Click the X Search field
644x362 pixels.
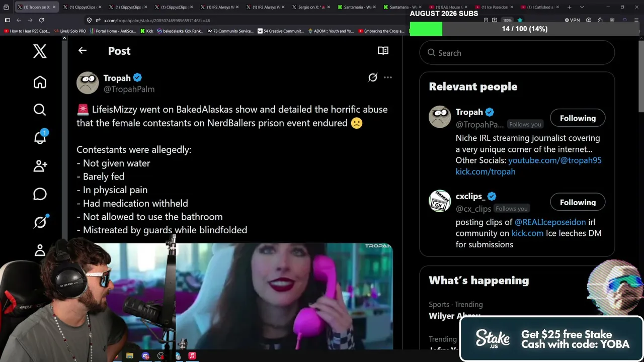(517, 53)
